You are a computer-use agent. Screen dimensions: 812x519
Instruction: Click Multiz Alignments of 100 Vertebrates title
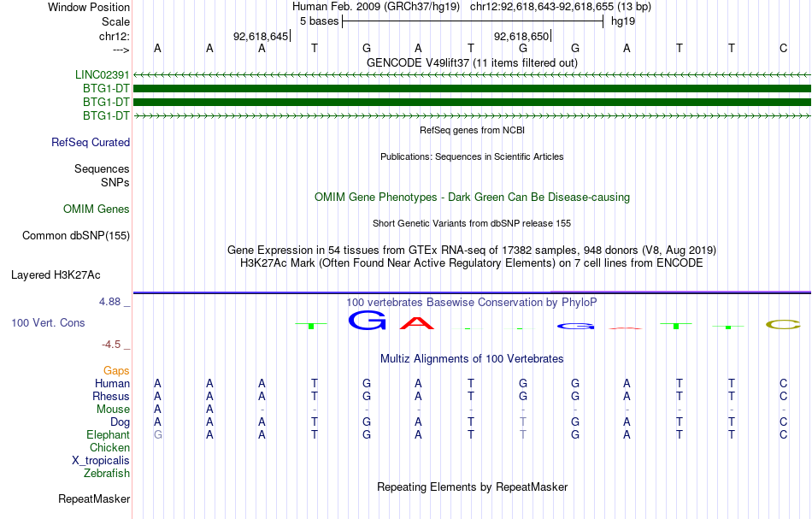coord(472,359)
